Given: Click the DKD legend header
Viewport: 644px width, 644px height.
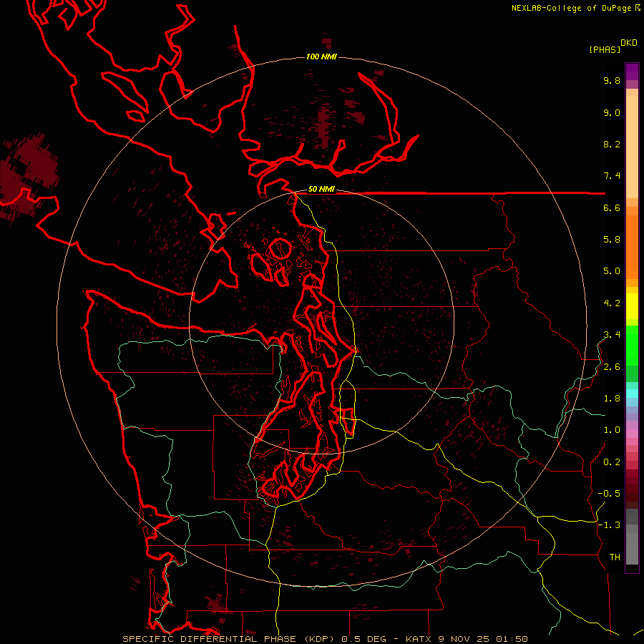Looking at the screenshot, I should point(629,43).
